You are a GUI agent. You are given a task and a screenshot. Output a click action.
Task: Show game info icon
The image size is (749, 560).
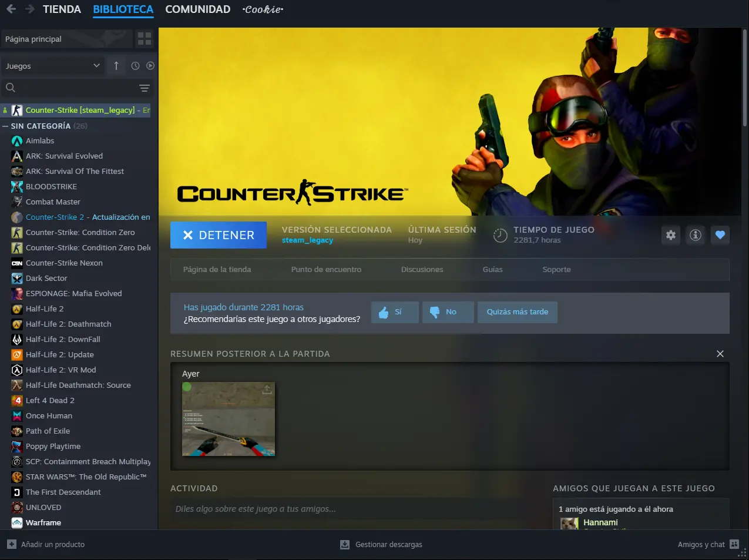coord(696,235)
